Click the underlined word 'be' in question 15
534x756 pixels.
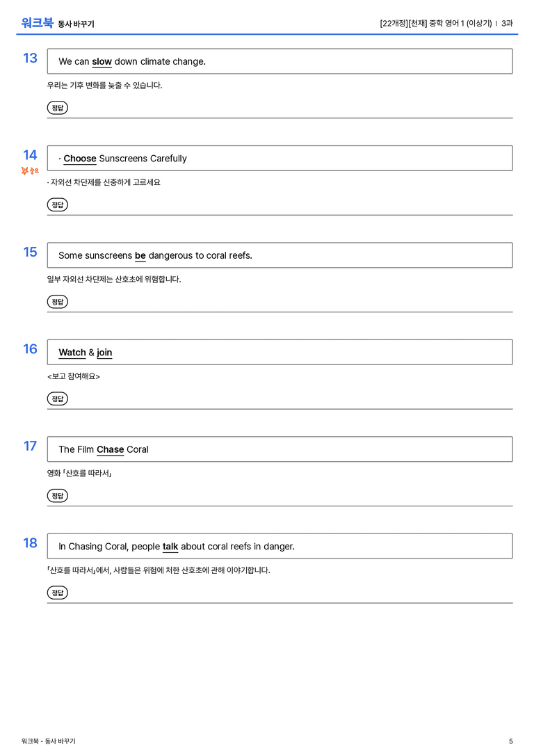140,255
